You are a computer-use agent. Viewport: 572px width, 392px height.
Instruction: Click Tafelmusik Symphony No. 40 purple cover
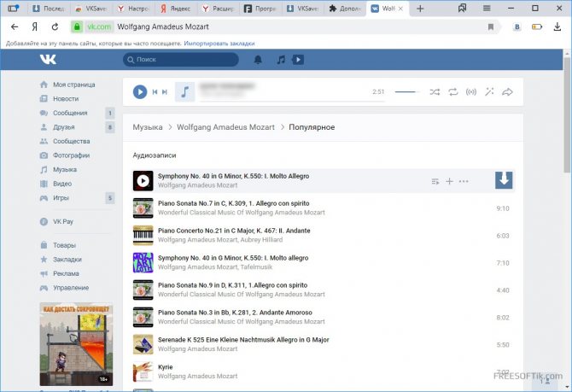(143, 263)
